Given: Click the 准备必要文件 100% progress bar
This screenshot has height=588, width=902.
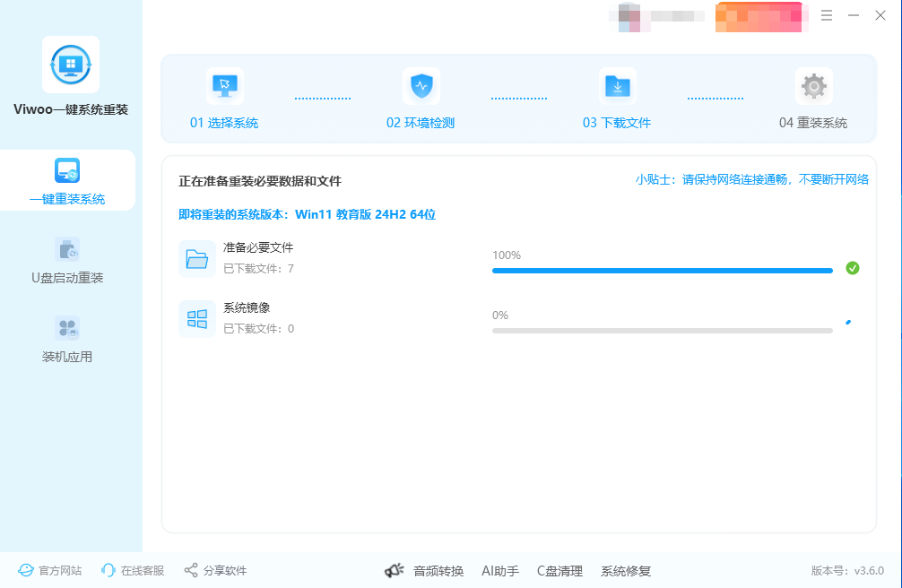Looking at the screenshot, I should (x=663, y=271).
